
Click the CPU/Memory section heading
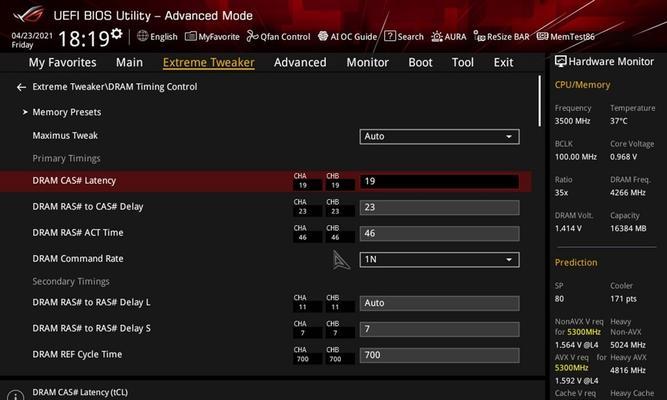click(582, 85)
